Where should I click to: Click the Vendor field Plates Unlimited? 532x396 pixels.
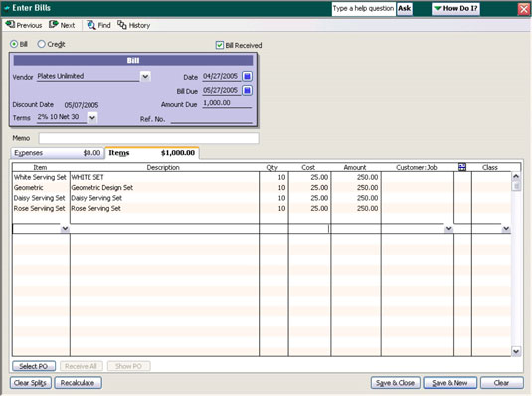pyautogui.click(x=88, y=76)
